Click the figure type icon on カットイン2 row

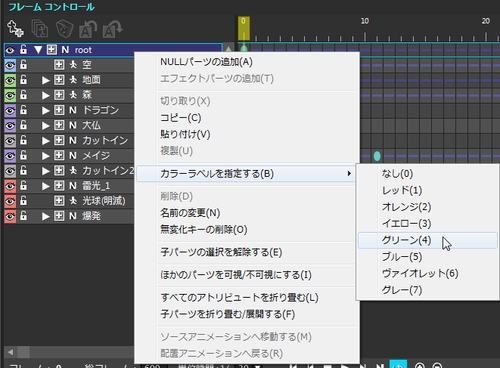pyautogui.click(x=73, y=171)
